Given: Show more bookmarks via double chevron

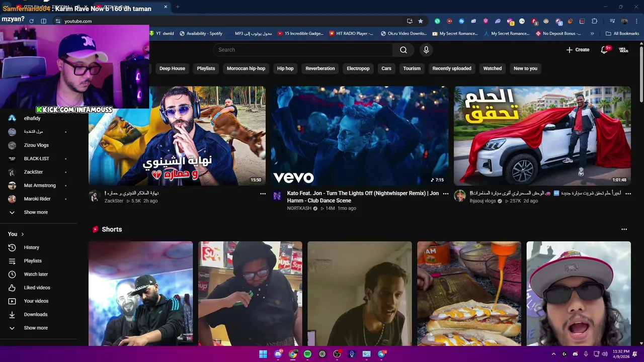Looking at the screenshot, I should 592,34.
